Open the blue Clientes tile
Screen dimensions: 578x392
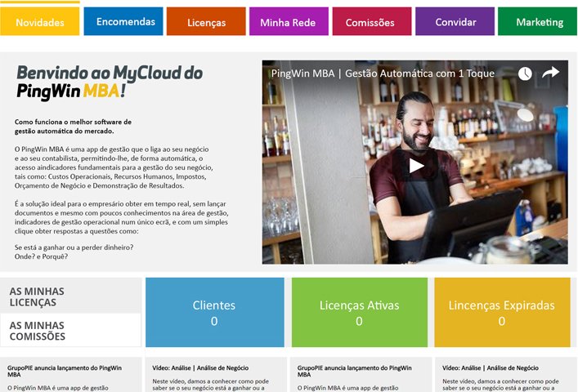(215, 312)
